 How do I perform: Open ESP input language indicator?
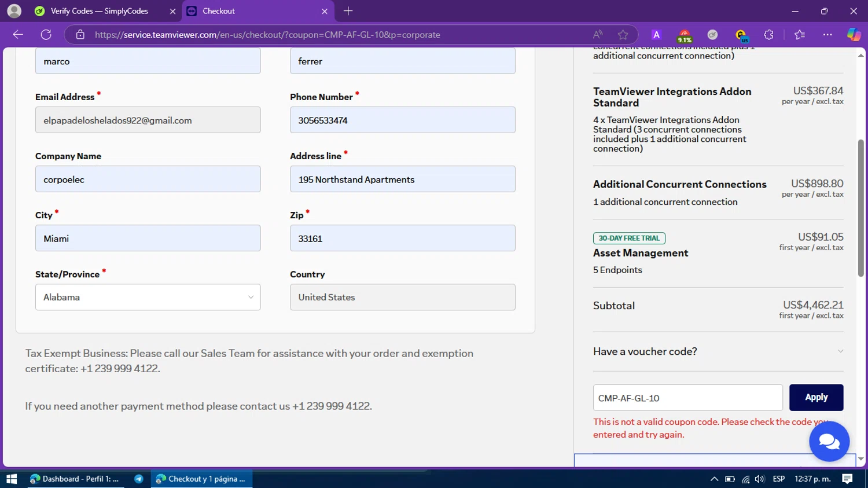point(779,479)
